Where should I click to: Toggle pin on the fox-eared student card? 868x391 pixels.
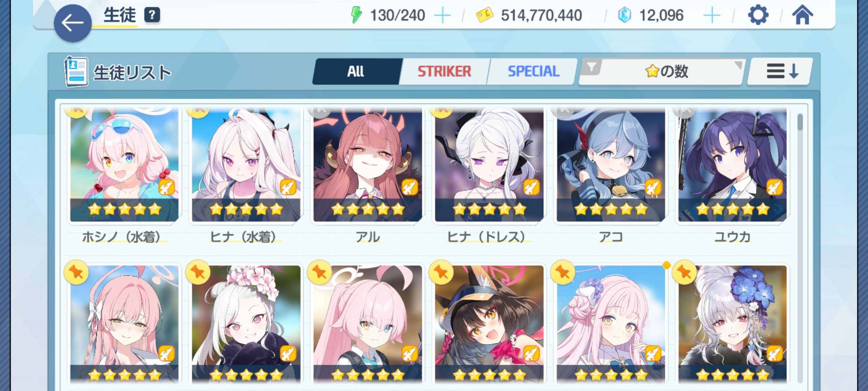(x=441, y=272)
